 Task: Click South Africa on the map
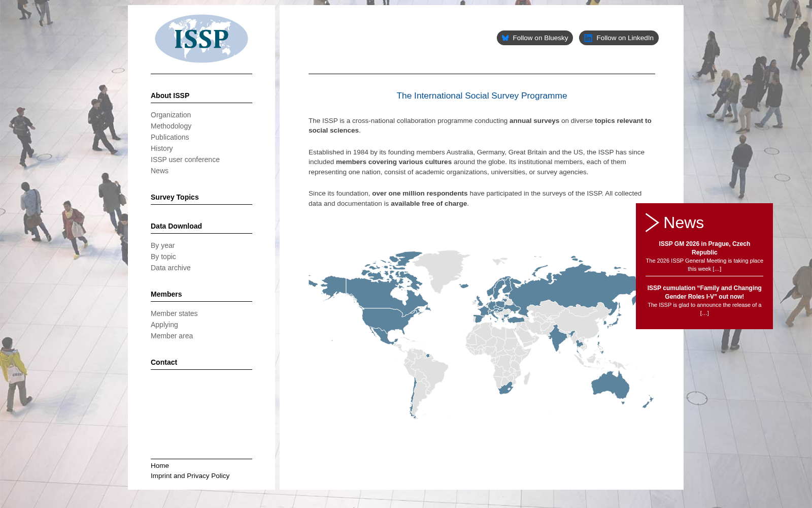point(506,389)
